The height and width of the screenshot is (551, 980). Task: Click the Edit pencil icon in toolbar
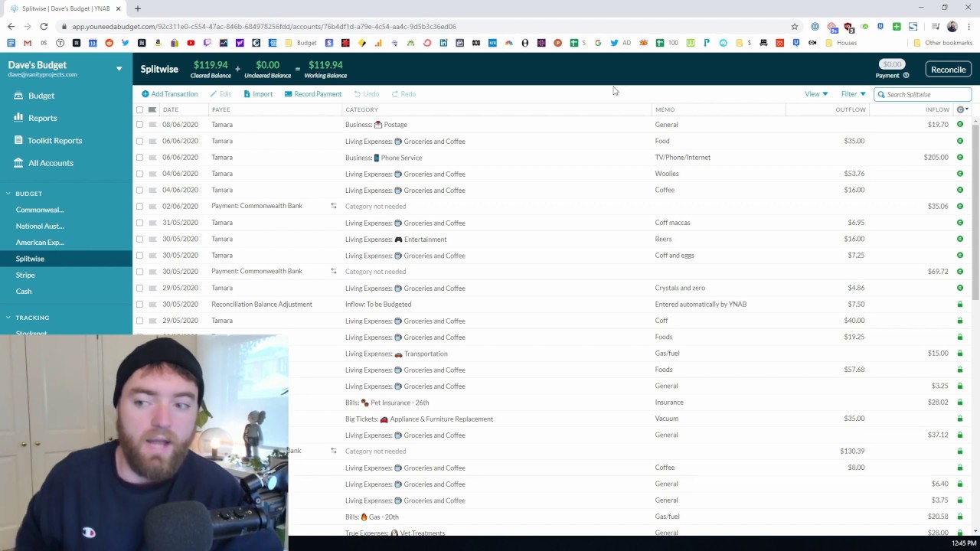(214, 94)
